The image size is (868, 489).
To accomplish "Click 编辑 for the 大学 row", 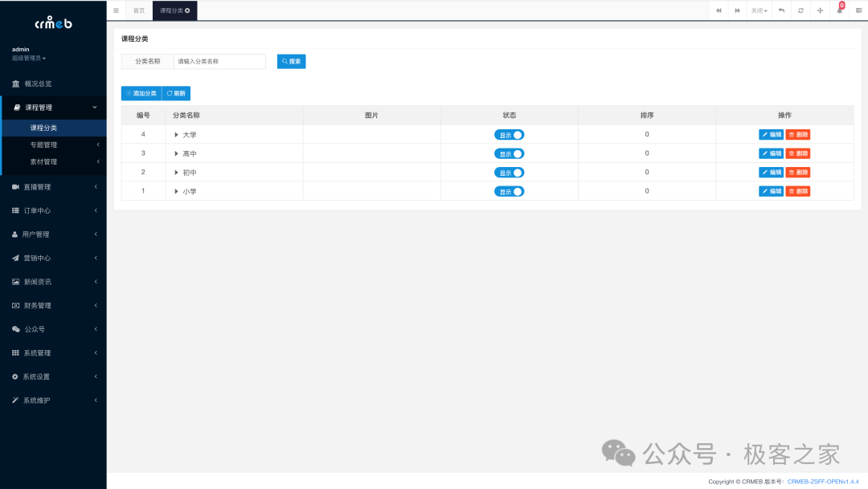I will [x=771, y=134].
